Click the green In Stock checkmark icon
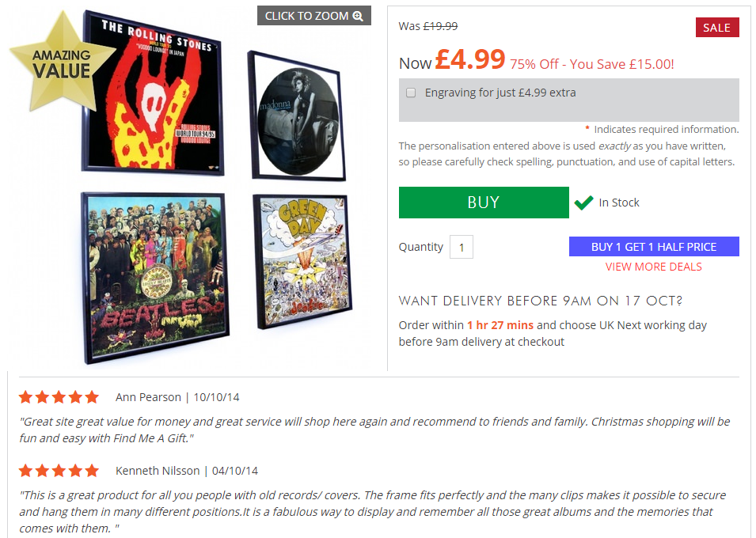This screenshot has width=756, height=538. coord(584,203)
